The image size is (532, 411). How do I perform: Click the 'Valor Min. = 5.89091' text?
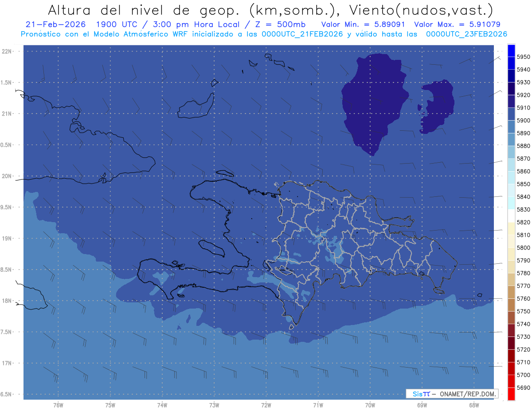364,24
